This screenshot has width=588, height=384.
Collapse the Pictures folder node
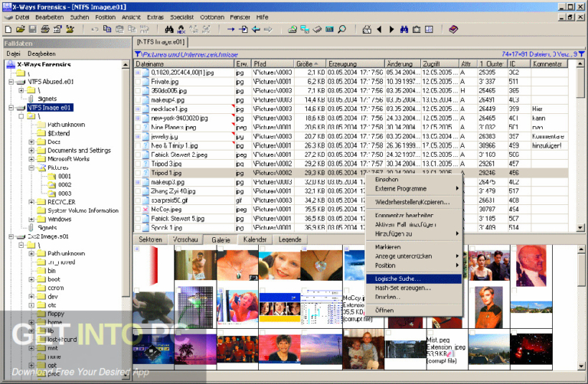(31, 168)
